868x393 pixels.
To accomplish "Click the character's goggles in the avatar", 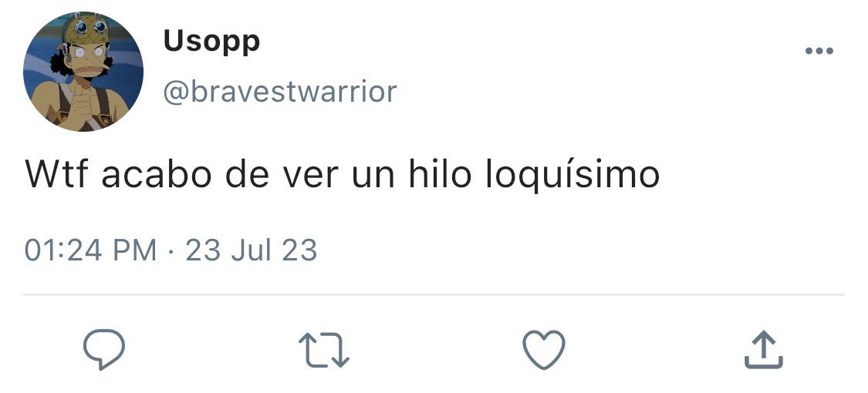I will [x=90, y=25].
